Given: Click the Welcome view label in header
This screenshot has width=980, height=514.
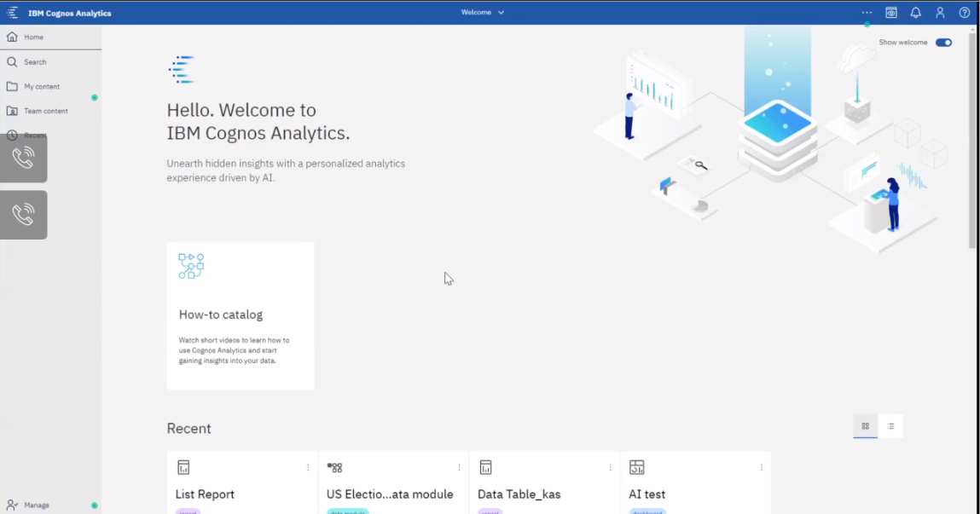Looking at the screenshot, I should coord(476,13).
